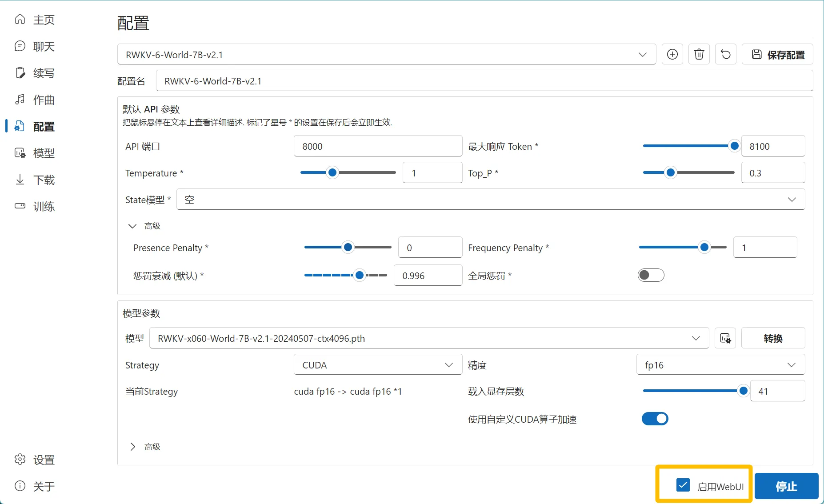
Task: Click the config file icon beside 配置
Action: click(x=20, y=126)
